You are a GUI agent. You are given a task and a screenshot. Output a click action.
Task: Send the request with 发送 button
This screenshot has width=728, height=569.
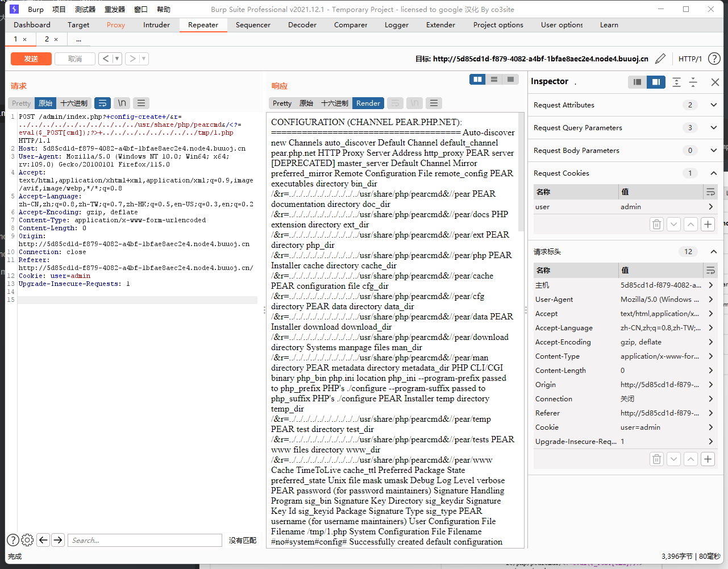31,59
